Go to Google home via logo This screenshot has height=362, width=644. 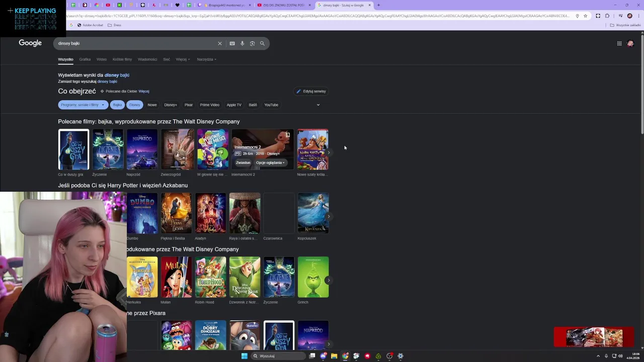[30, 43]
